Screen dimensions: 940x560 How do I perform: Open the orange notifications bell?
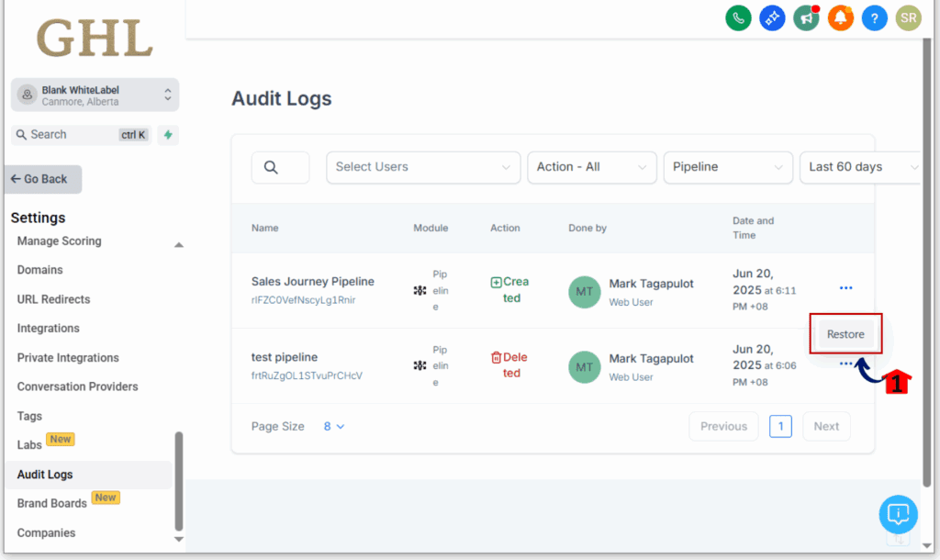[840, 17]
